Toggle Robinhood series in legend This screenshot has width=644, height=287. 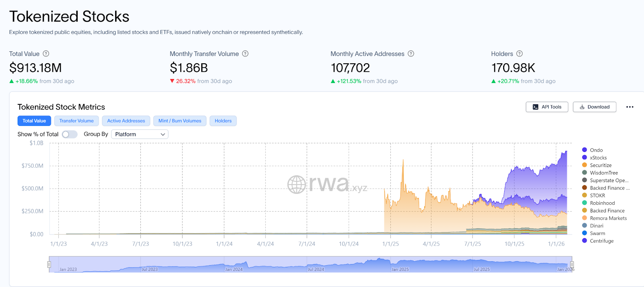[599, 203]
